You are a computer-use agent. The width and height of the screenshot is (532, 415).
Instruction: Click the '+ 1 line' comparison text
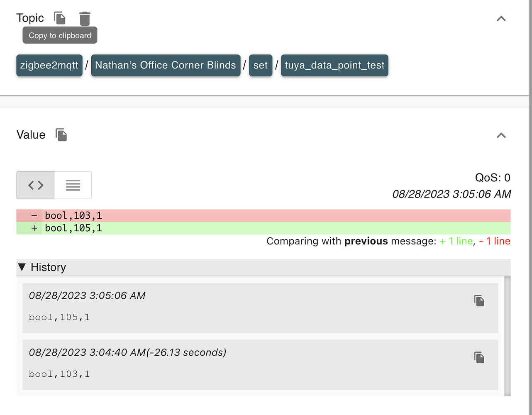(x=456, y=241)
